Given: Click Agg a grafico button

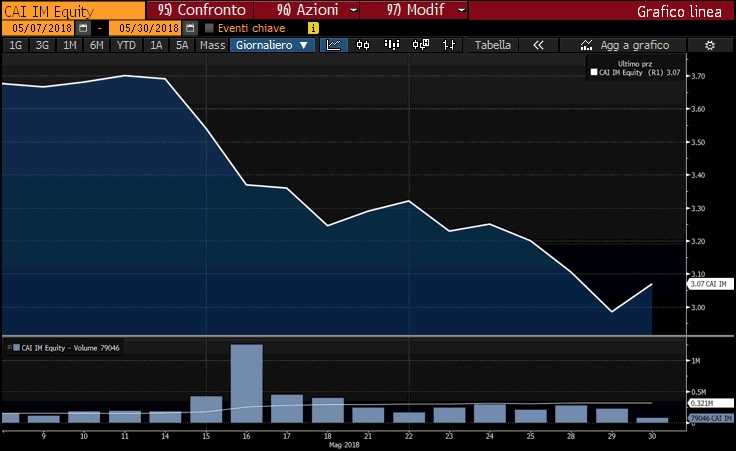Looking at the screenshot, I should click(x=624, y=45).
